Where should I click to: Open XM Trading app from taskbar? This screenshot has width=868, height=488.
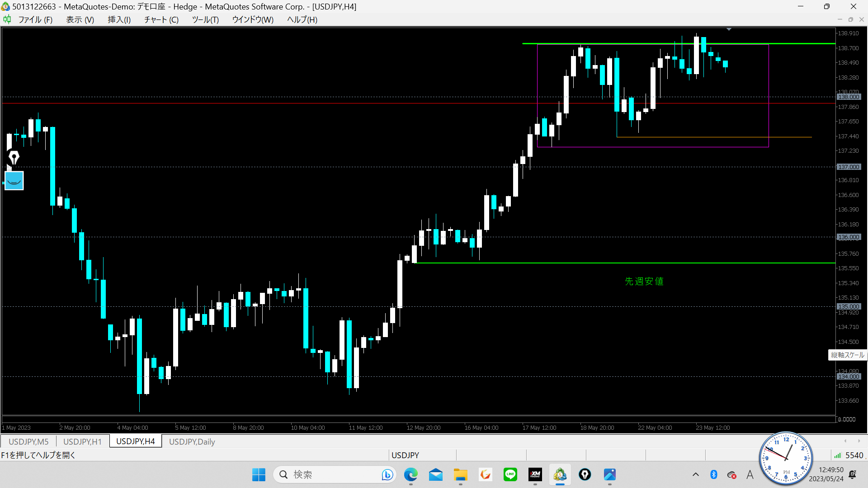click(535, 474)
